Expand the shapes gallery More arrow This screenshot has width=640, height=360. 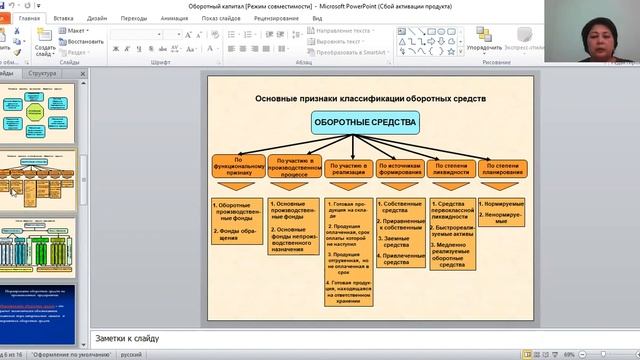pyautogui.click(x=461, y=52)
